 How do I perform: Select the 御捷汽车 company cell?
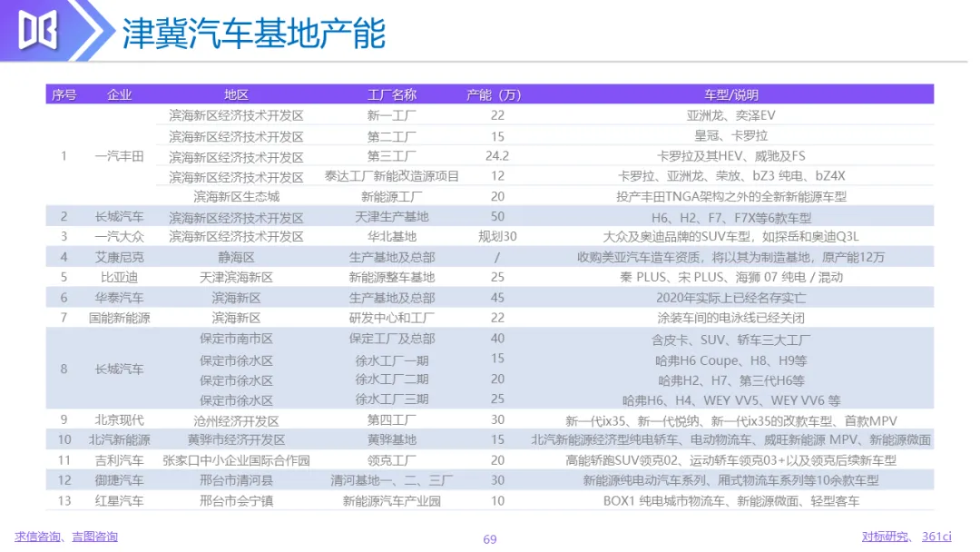(119, 480)
